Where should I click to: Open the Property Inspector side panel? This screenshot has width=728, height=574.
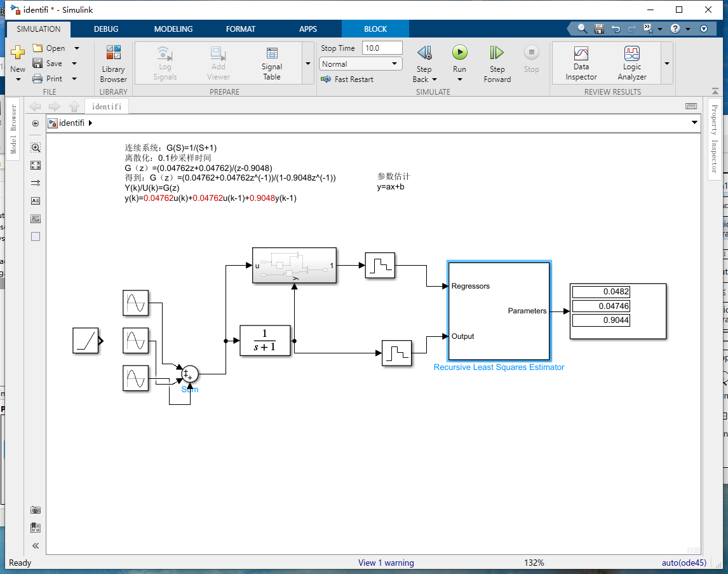coord(714,139)
